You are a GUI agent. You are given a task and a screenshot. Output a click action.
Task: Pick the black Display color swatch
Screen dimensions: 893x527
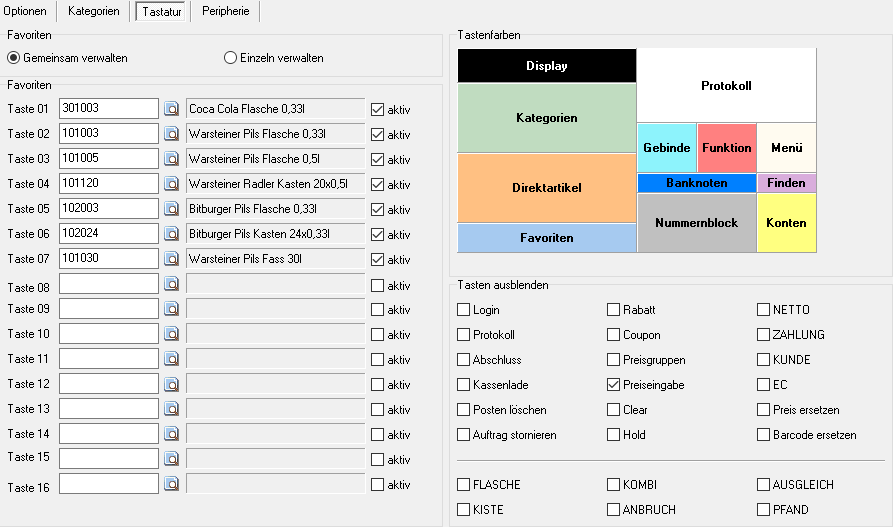coord(547,66)
